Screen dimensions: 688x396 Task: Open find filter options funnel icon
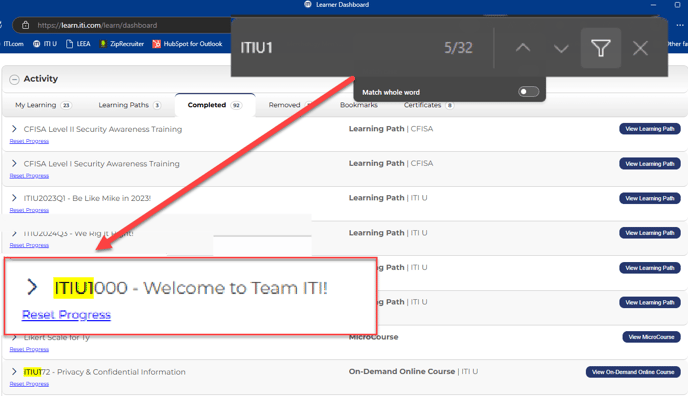coord(601,48)
